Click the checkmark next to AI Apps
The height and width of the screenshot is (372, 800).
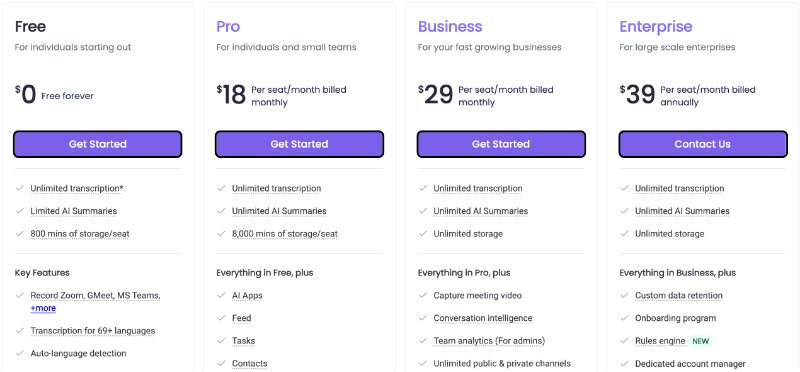click(221, 295)
